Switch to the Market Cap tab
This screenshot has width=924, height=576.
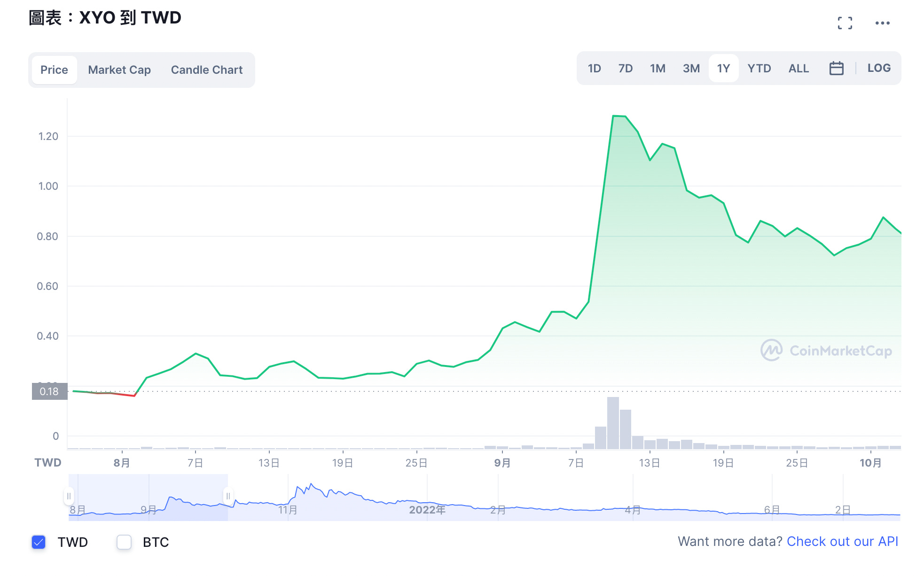(119, 70)
